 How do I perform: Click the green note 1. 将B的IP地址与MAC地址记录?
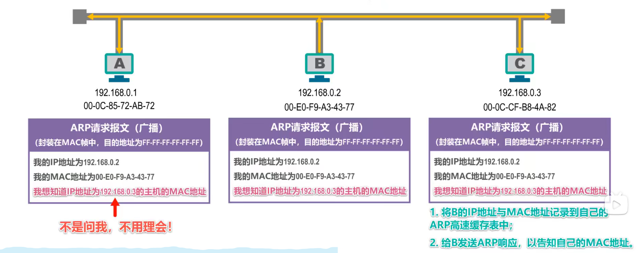pyautogui.click(x=519, y=218)
